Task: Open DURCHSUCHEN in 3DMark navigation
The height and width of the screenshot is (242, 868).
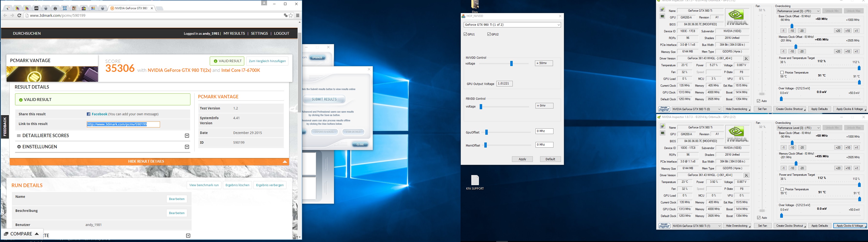Action: click(27, 33)
